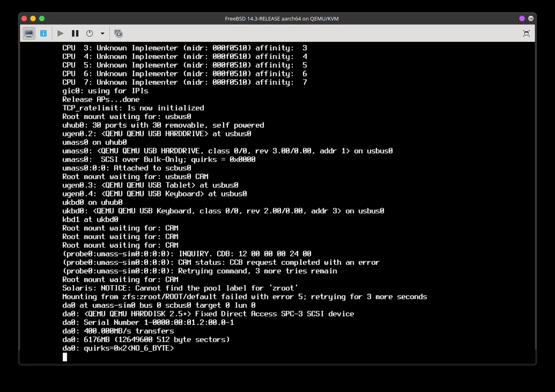The height and width of the screenshot is (392, 555).
Task: Open virtual hardware details info
Action: pos(43,33)
